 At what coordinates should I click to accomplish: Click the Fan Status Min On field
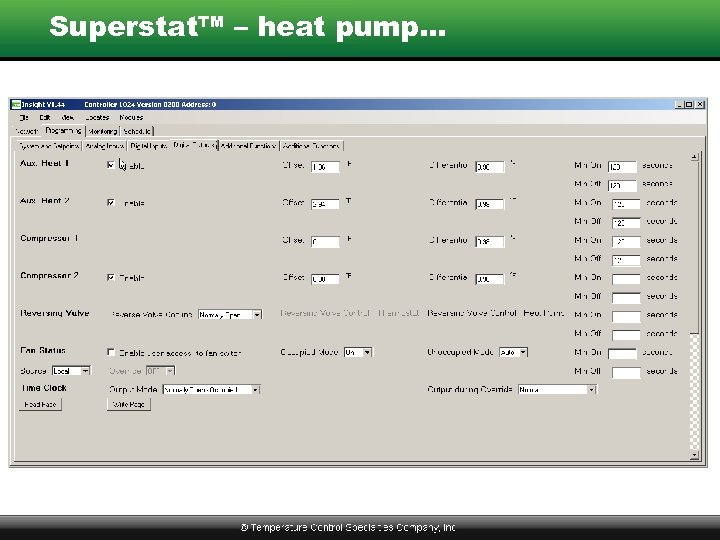coord(622,354)
